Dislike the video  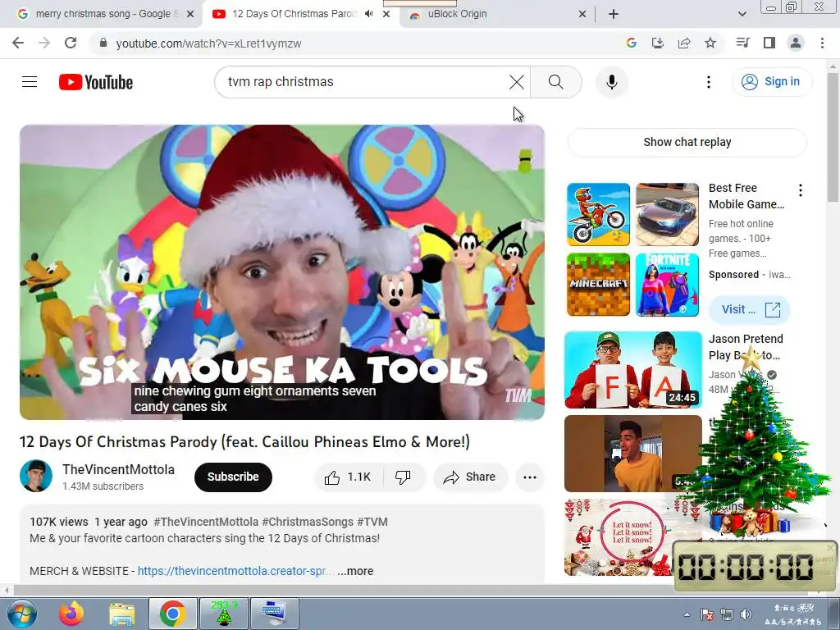(403, 477)
